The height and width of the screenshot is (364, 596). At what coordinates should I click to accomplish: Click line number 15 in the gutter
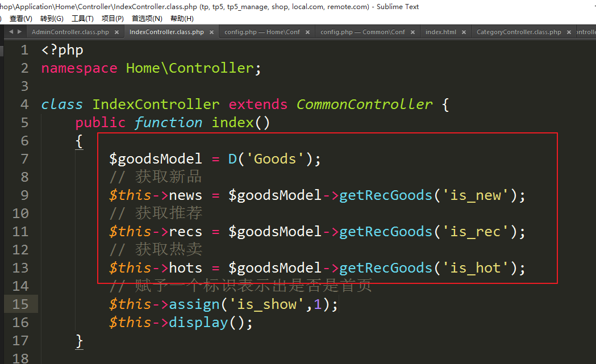[x=20, y=304]
